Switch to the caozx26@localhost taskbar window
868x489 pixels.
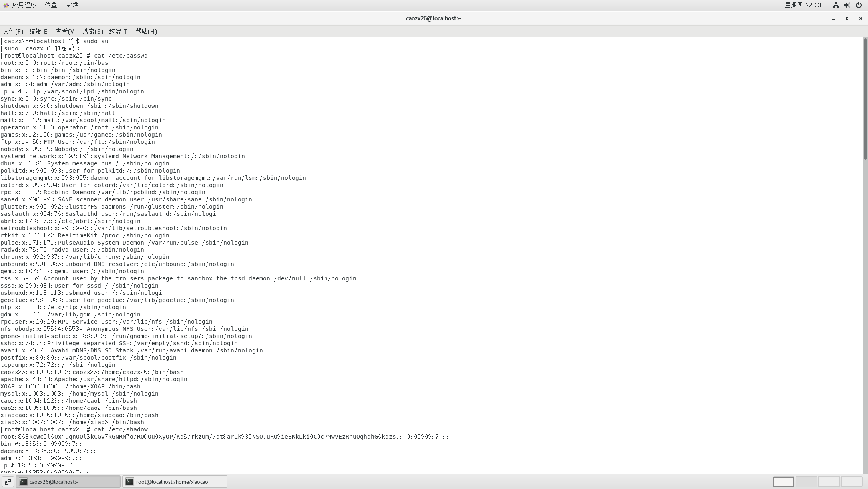68,482
